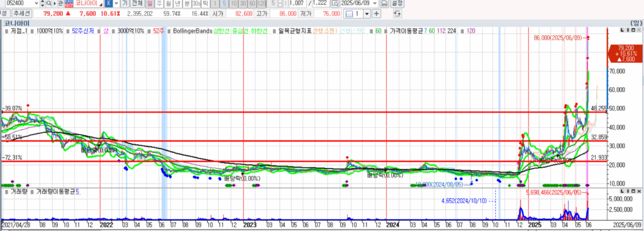Click the L icon on price panel
This screenshot has width=644, height=231.
point(622,30)
